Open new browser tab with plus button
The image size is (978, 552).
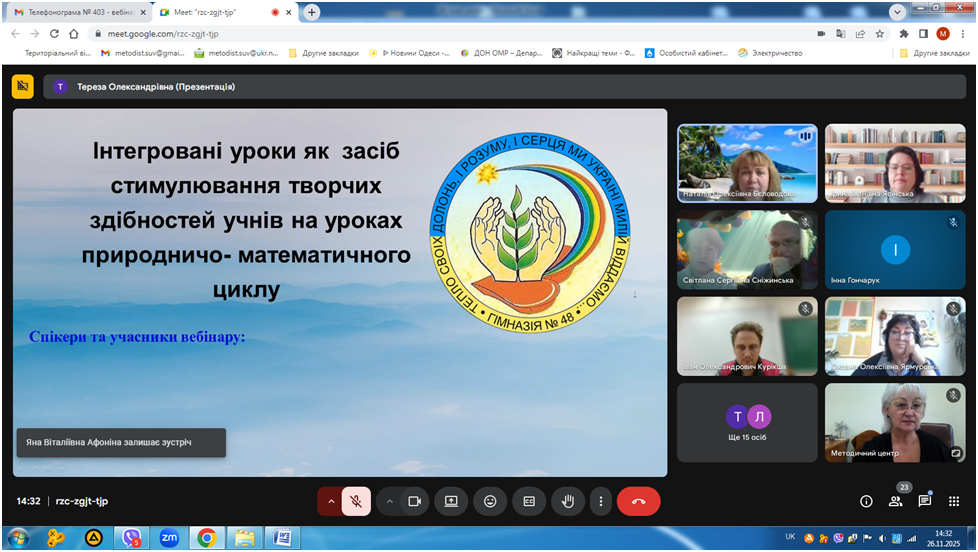coord(312,12)
